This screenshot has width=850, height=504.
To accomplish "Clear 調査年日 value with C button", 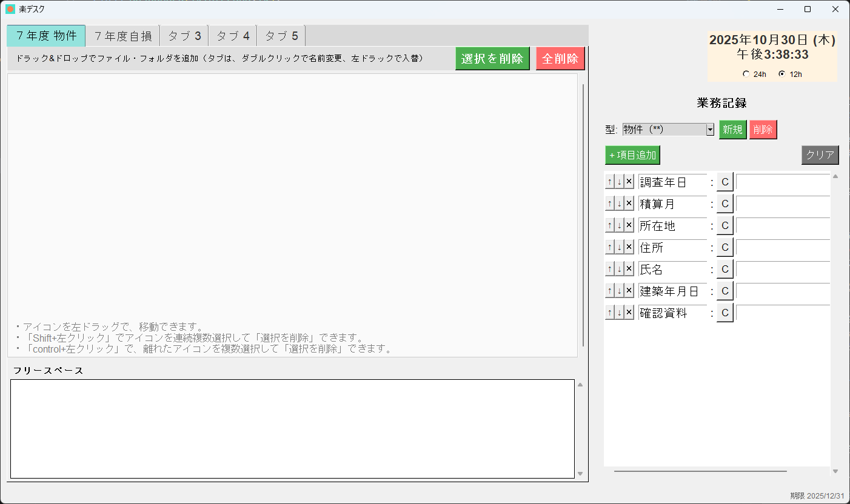I will (x=725, y=182).
